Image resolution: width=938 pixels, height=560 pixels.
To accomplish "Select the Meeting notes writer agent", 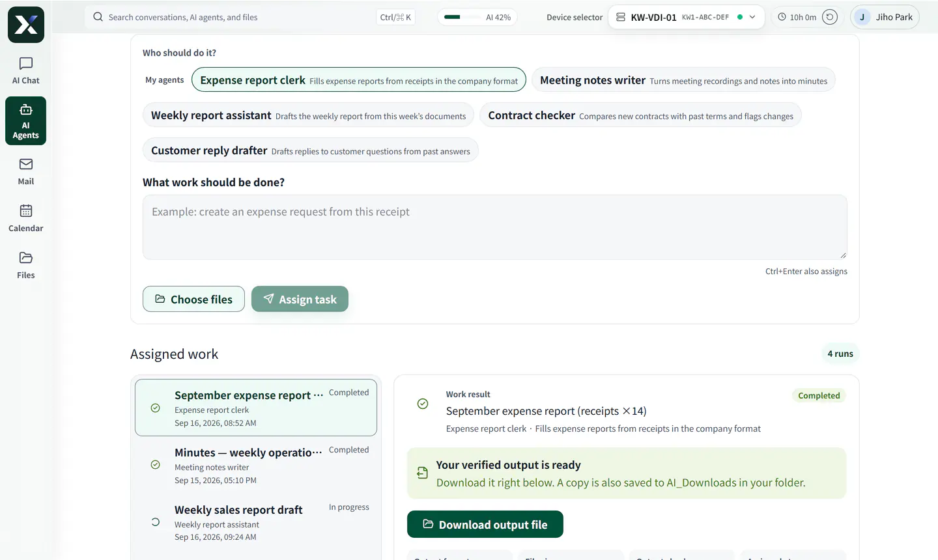I will 683,80.
